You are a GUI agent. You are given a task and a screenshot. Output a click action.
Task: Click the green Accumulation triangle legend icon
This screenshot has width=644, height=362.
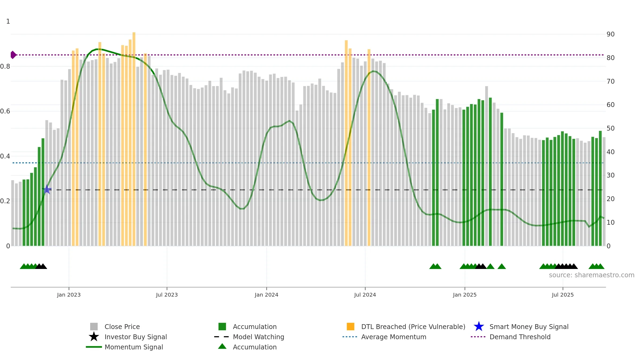point(222,346)
